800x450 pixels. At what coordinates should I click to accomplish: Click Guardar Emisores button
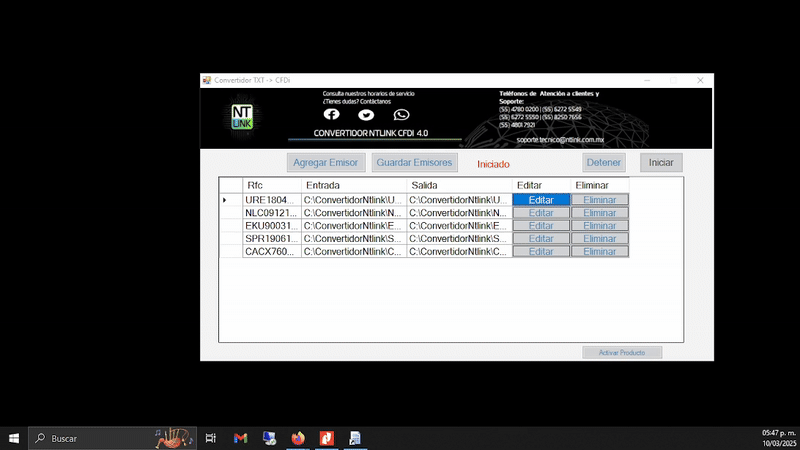pos(414,163)
